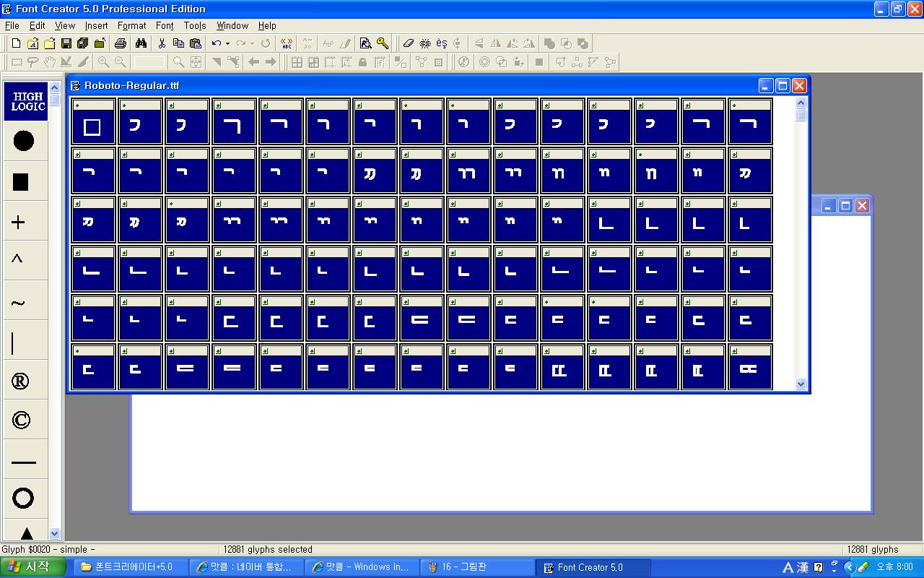Click the Print icon in toolbar
Viewport: 924px width, 578px height.
(121, 43)
